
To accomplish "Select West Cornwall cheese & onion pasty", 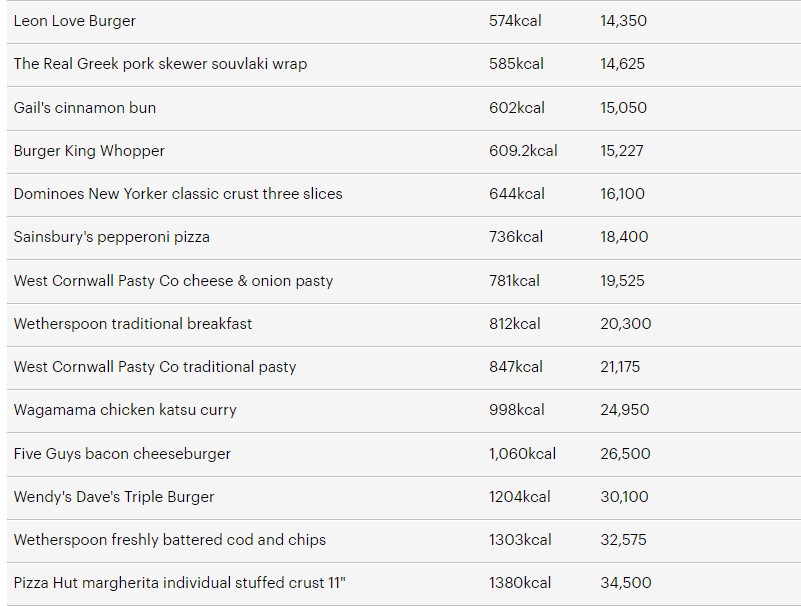I will [173, 281].
